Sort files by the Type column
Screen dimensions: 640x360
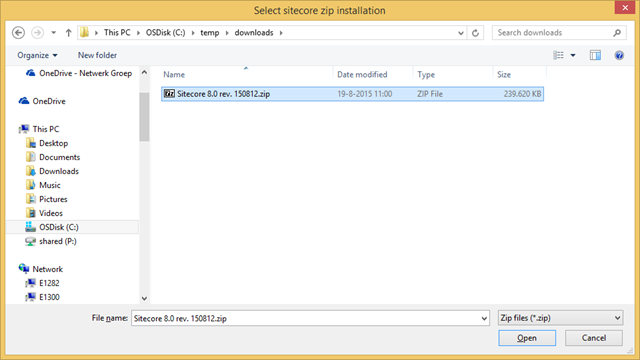pyautogui.click(x=426, y=75)
